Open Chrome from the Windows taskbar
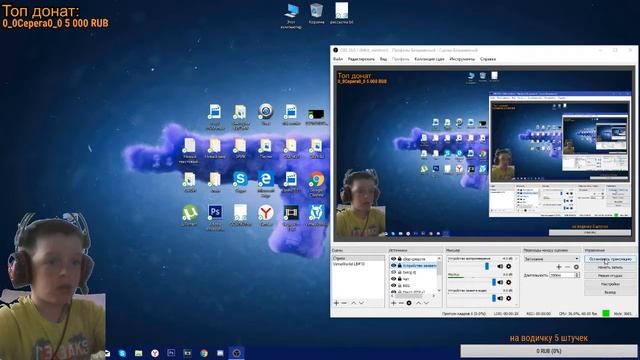Viewport: 640px width, 360px height. (204, 353)
